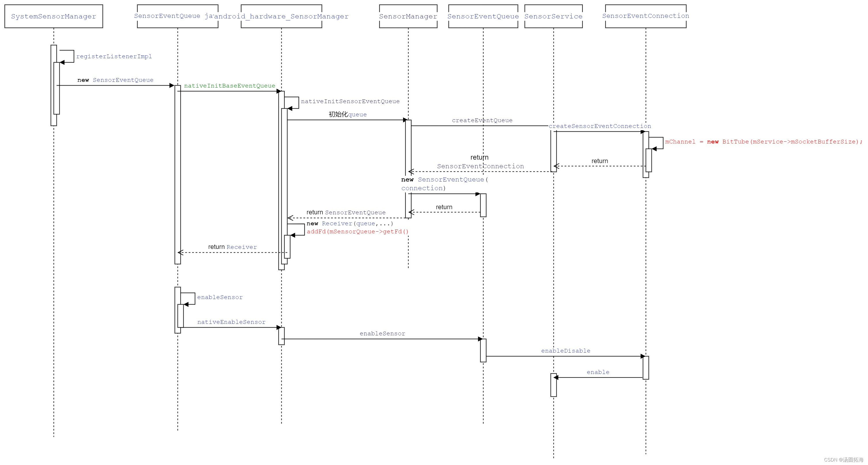
Task: Select the return Receiver dashed arrow
Action: [x=233, y=252]
